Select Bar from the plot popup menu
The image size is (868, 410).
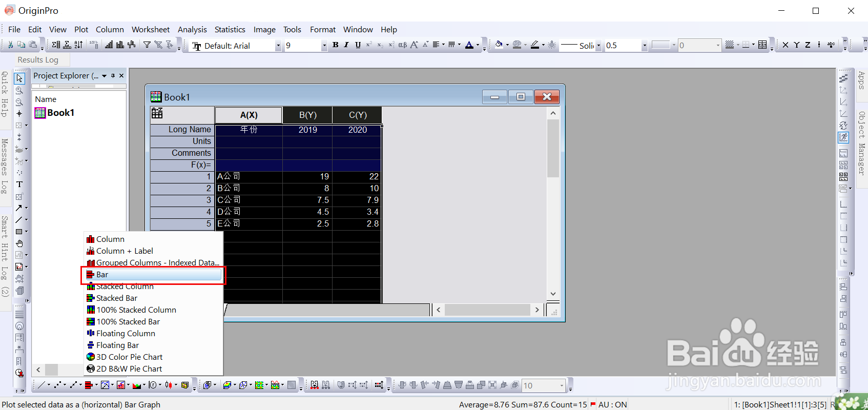(x=154, y=275)
